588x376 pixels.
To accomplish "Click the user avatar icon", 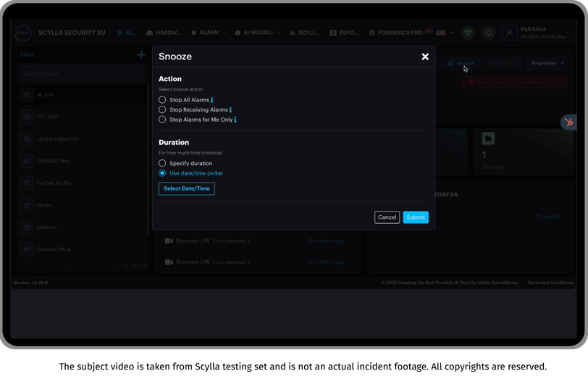I will tap(510, 33).
